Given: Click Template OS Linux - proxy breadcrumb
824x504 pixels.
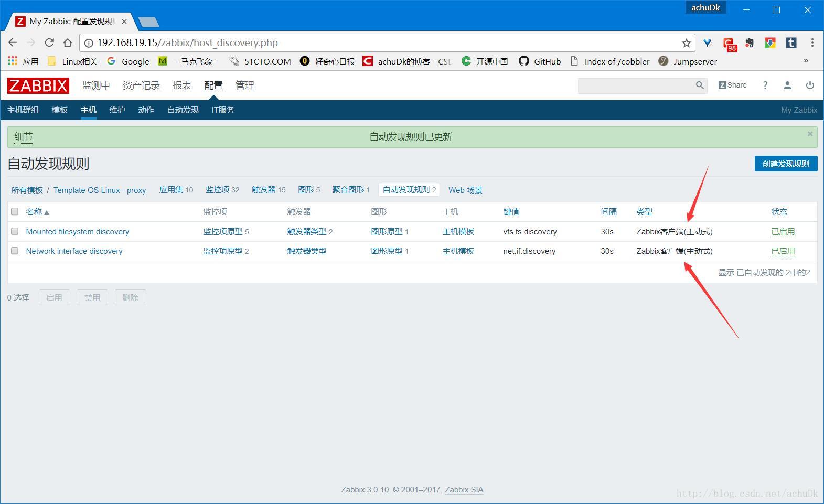Looking at the screenshot, I should pos(100,190).
